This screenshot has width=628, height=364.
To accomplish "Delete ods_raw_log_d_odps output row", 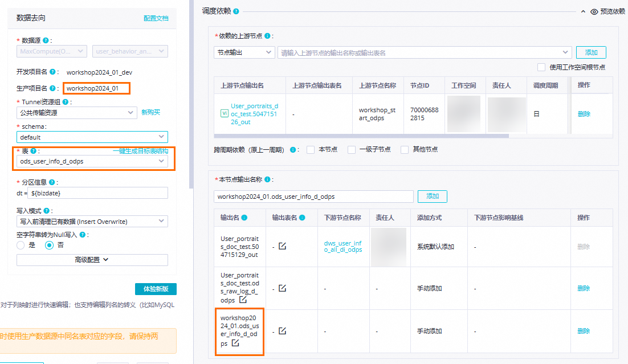I will (584, 288).
